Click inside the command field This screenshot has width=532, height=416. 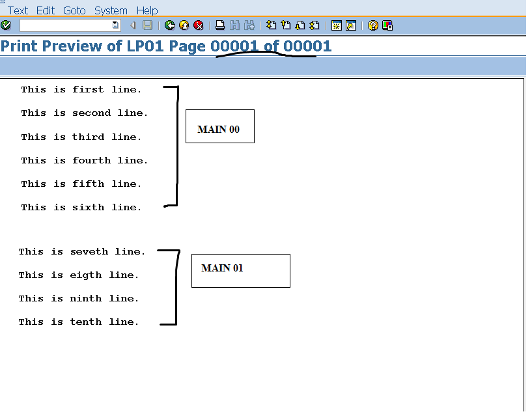pos(65,25)
